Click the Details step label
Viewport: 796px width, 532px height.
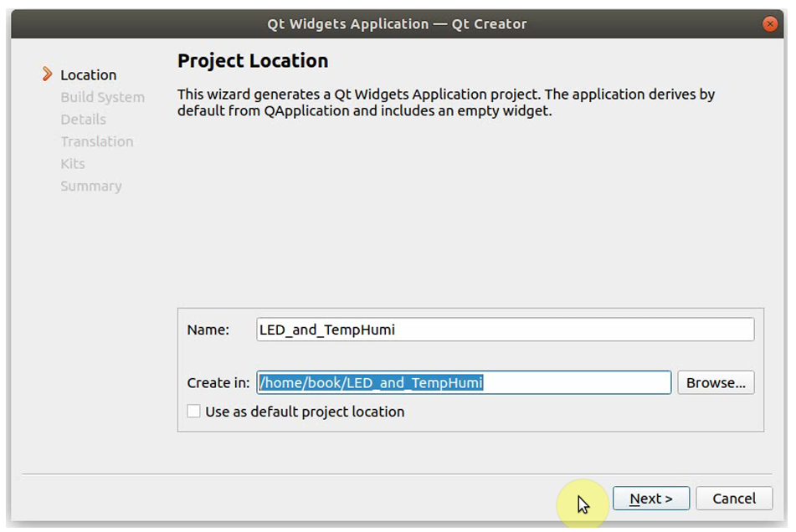(x=83, y=119)
